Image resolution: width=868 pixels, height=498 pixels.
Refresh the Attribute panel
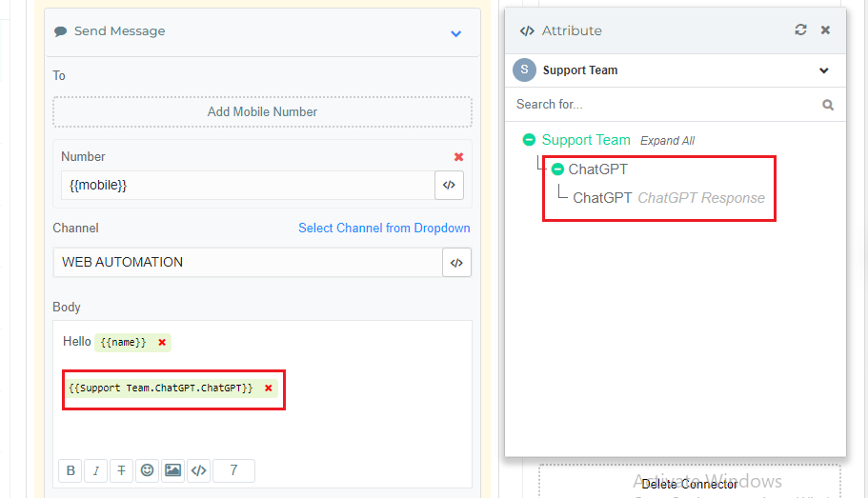[800, 30]
